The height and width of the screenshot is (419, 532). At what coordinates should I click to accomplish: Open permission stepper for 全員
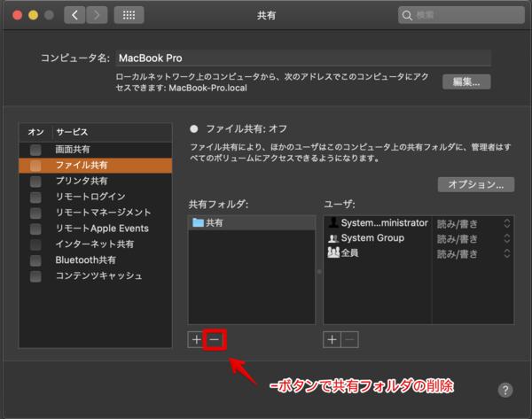coord(507,253)
